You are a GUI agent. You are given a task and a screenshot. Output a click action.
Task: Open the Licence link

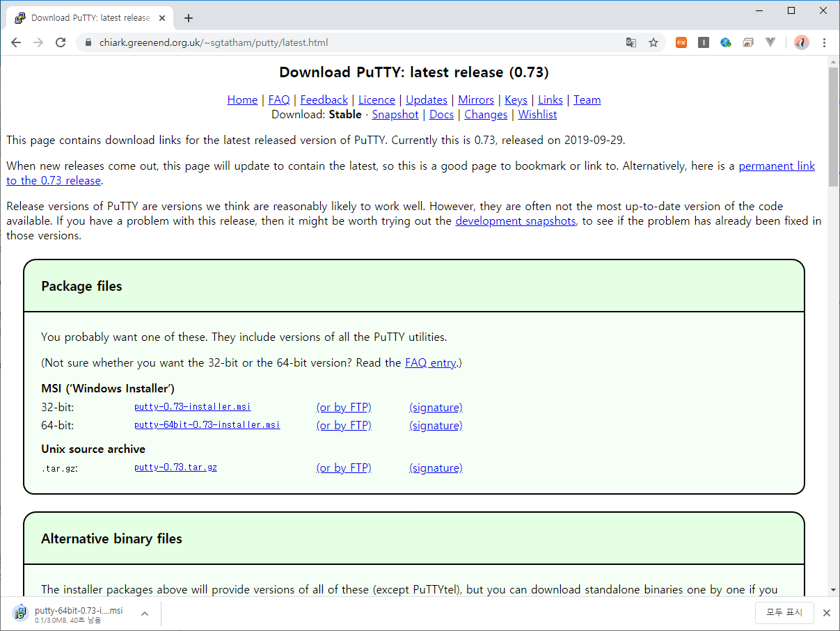pyautogui.click(x=377, y=100)
